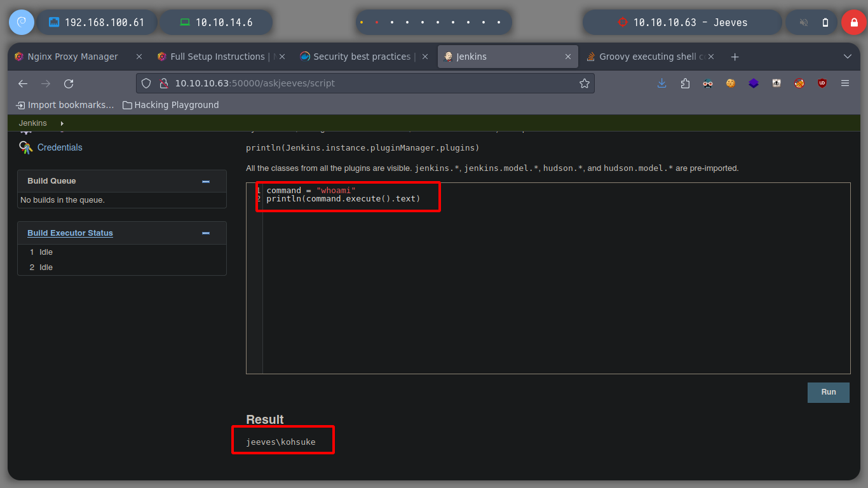Screen dimensions: 868x488
Task: Click executor 2 Idle row
Action: (x=121, y=268)
